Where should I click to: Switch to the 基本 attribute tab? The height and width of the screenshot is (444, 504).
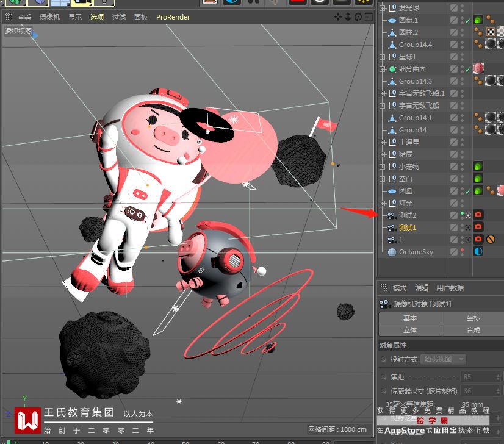(x=410, y=318)
